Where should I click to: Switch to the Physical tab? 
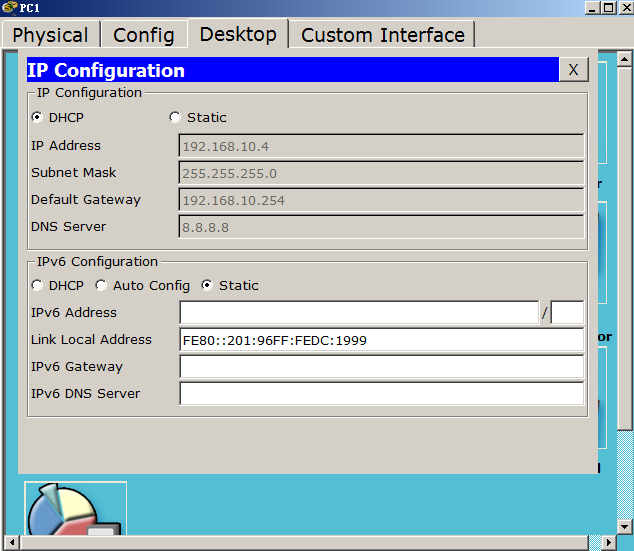[x=51, y=35]
